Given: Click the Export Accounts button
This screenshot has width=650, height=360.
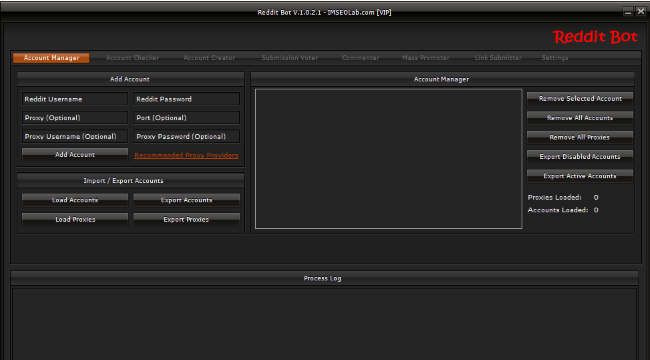Looking at the screenshot, I should pos(187,200).
